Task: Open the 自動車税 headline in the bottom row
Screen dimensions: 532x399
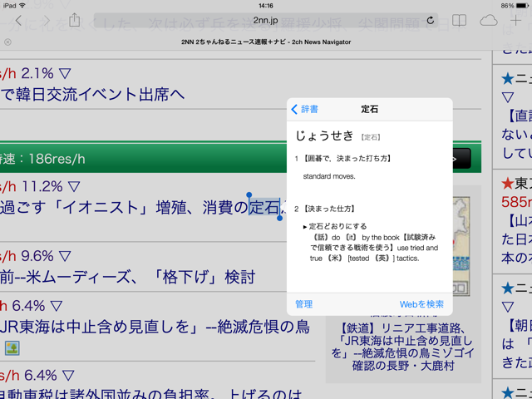Action: pyautogui.click(x=151, y=393)
